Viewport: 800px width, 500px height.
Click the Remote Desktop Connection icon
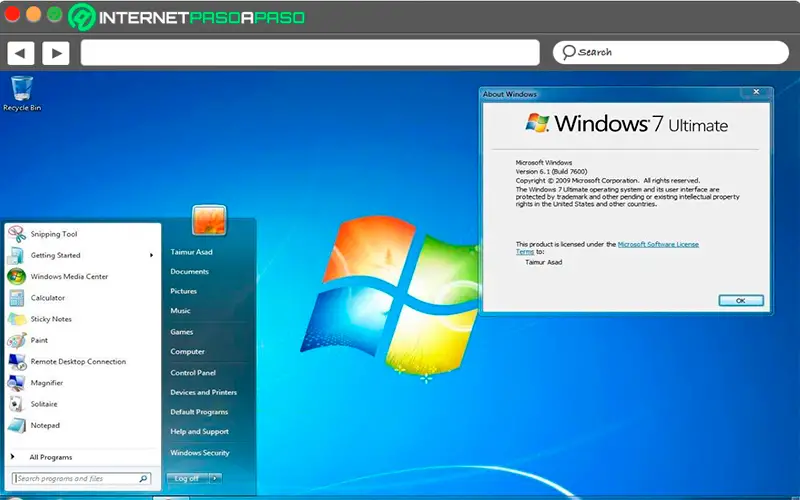click(17, 362)
